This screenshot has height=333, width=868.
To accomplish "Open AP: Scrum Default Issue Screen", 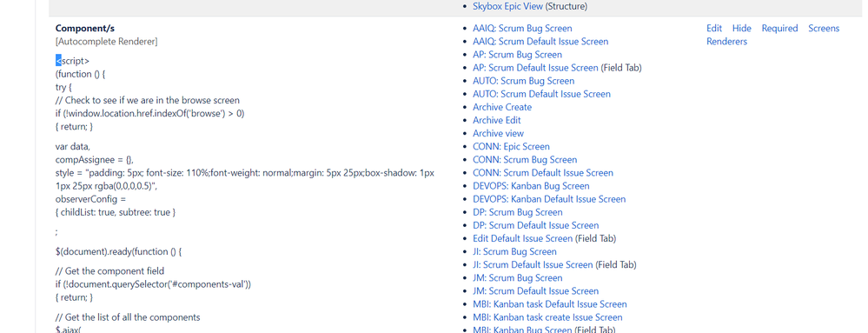I will pos(535,68).
